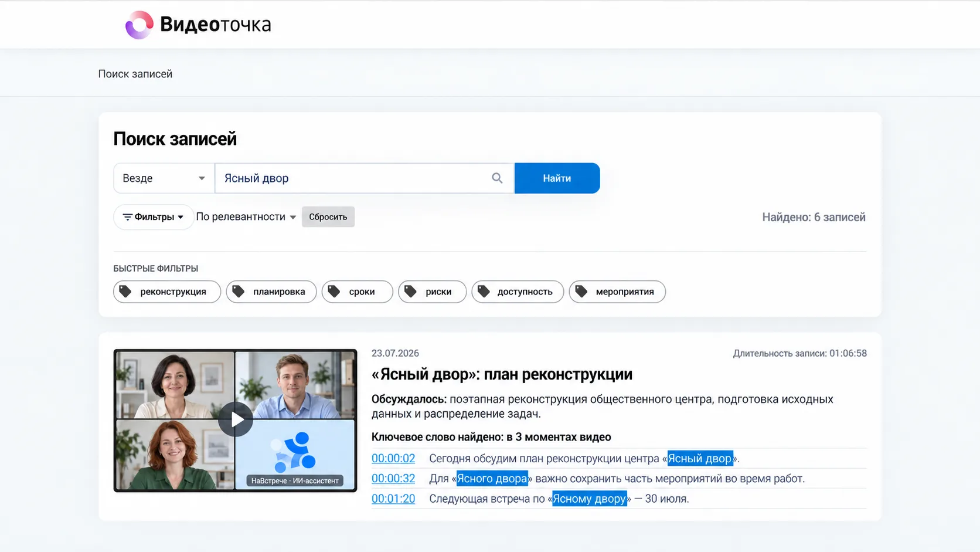The width and height of the screenshot is (980, 552).
Task: Click tag icon of реконструкция filter
Action: (x=125, y=292)
